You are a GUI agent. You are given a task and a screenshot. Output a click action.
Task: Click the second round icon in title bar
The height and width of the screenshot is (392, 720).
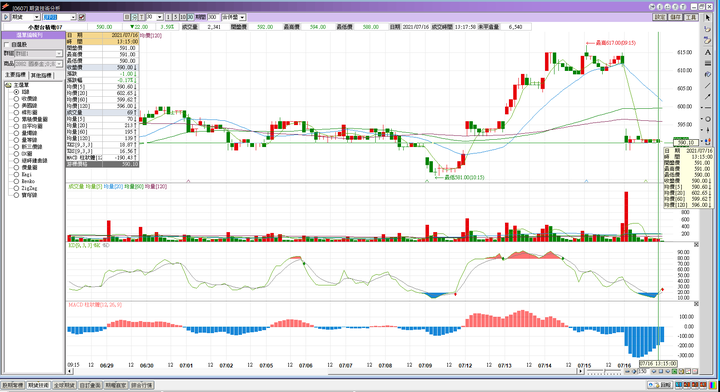pos(660,7)
